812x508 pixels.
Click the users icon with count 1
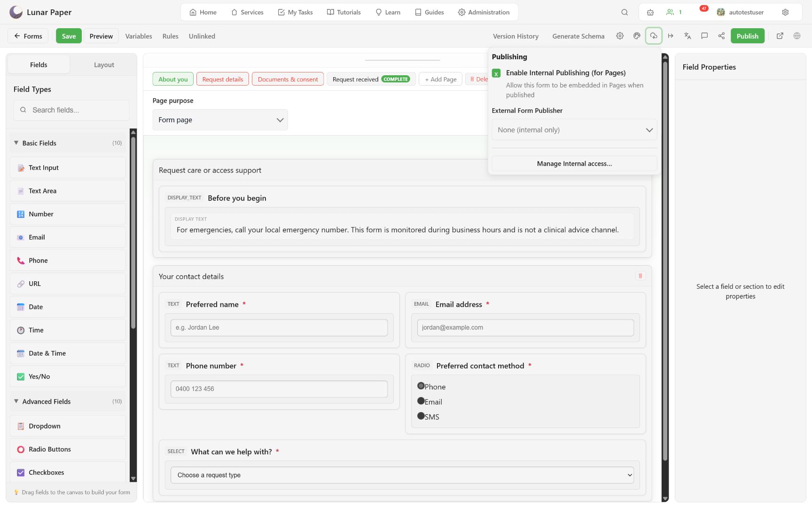click(674, 12)
